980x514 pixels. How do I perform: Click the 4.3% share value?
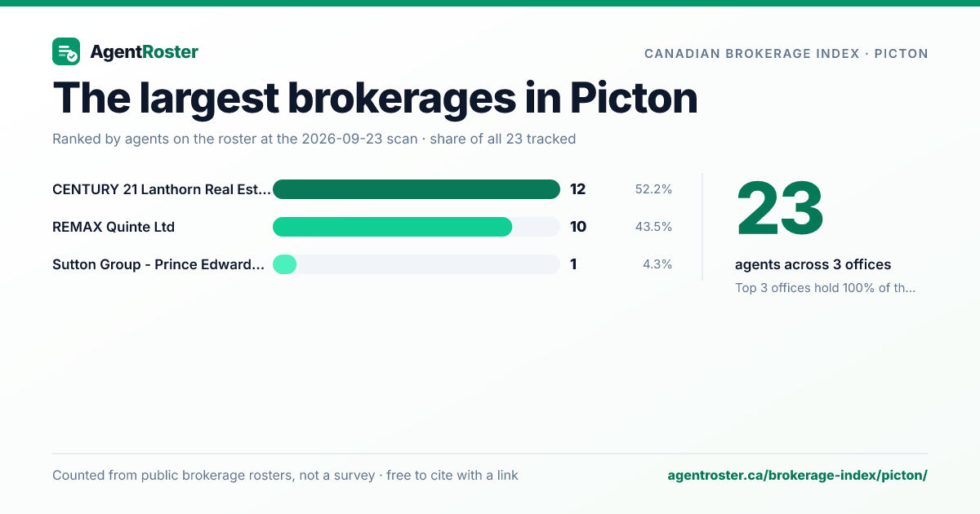point(657,264)
